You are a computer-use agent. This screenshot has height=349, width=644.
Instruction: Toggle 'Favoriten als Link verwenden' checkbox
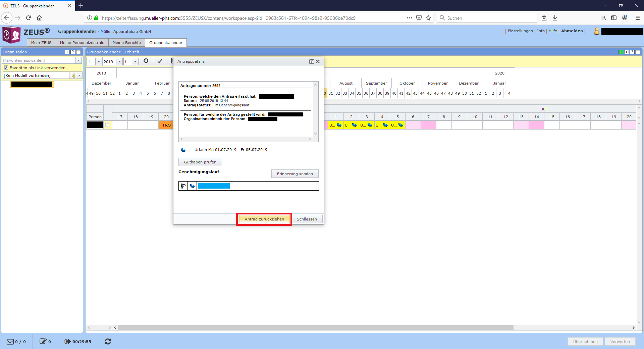point(6,68)
